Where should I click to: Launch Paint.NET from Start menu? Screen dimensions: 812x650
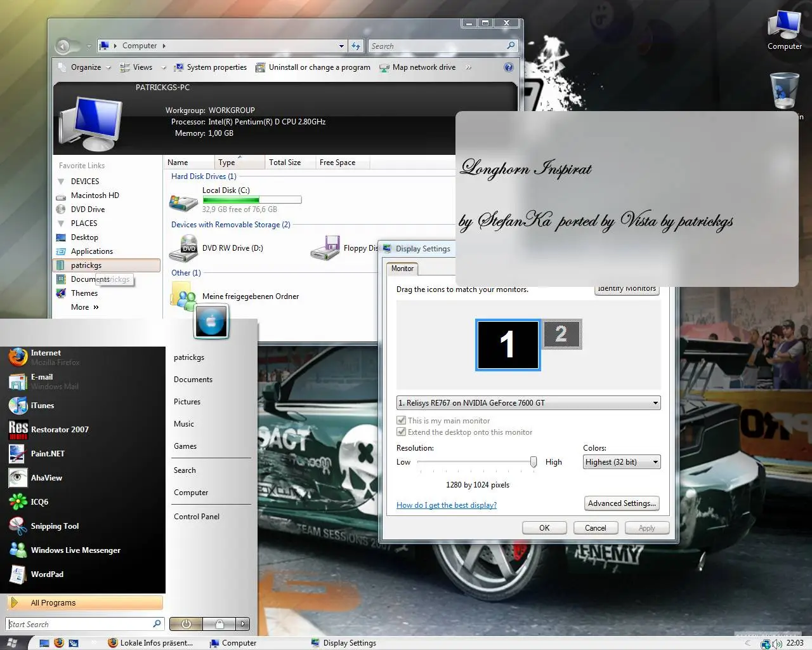[x=82, y=454]
